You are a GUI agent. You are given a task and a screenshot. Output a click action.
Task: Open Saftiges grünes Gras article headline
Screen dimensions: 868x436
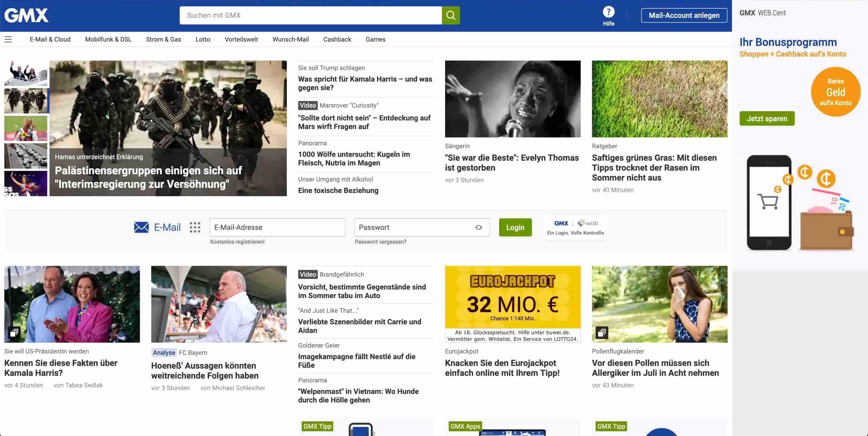[654, 167]
